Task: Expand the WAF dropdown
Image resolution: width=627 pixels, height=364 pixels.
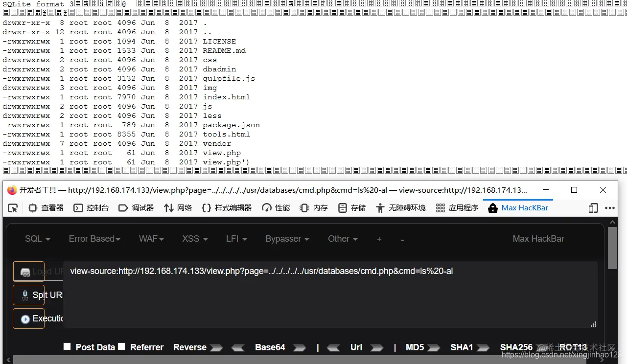Action: pos(151,239)
